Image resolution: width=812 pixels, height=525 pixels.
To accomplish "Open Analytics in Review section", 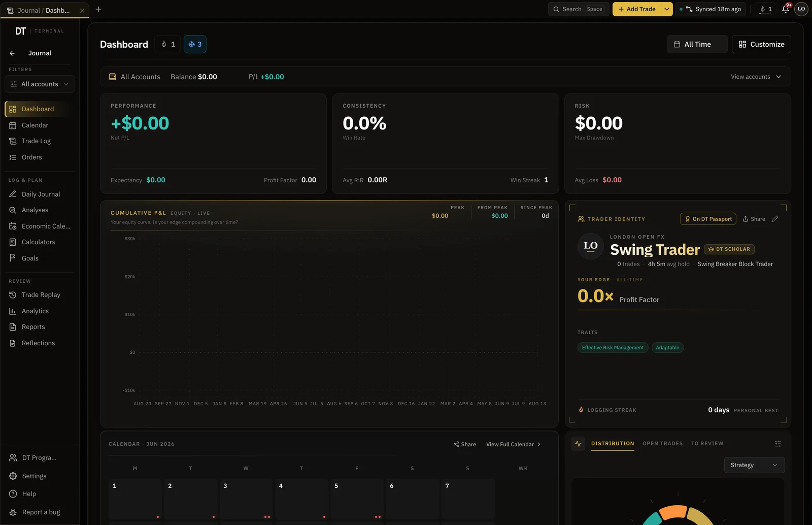I will click(x=40, y=311).
